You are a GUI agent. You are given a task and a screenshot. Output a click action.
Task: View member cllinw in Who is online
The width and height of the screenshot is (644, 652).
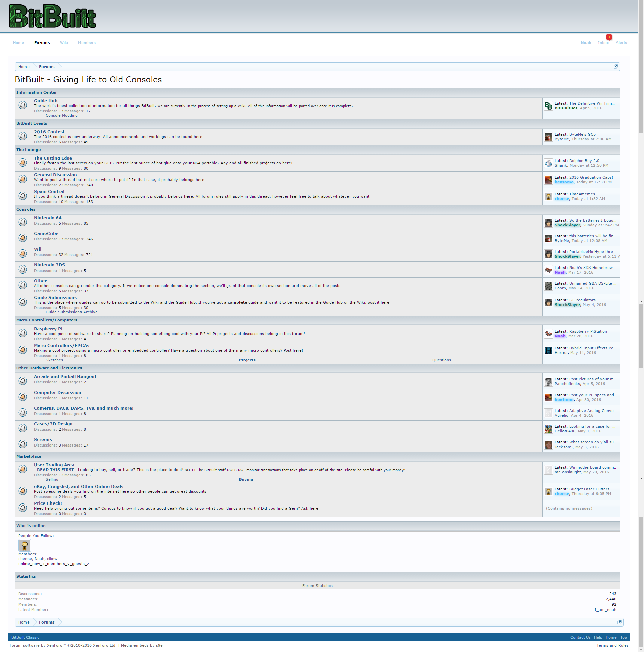pos(52,559)
